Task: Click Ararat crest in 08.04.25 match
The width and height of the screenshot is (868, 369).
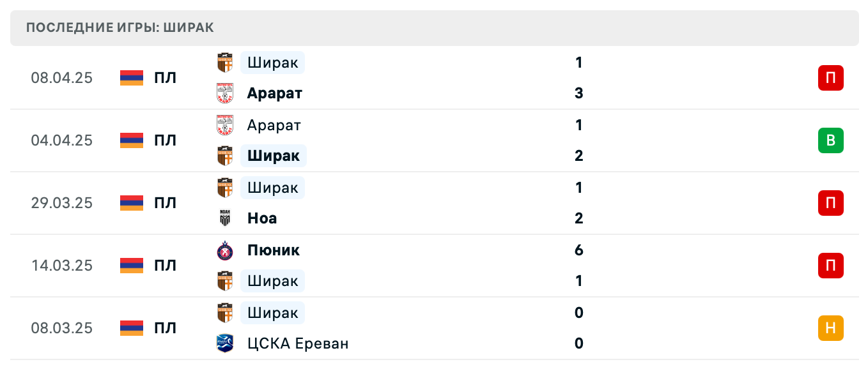Action: 225,93
